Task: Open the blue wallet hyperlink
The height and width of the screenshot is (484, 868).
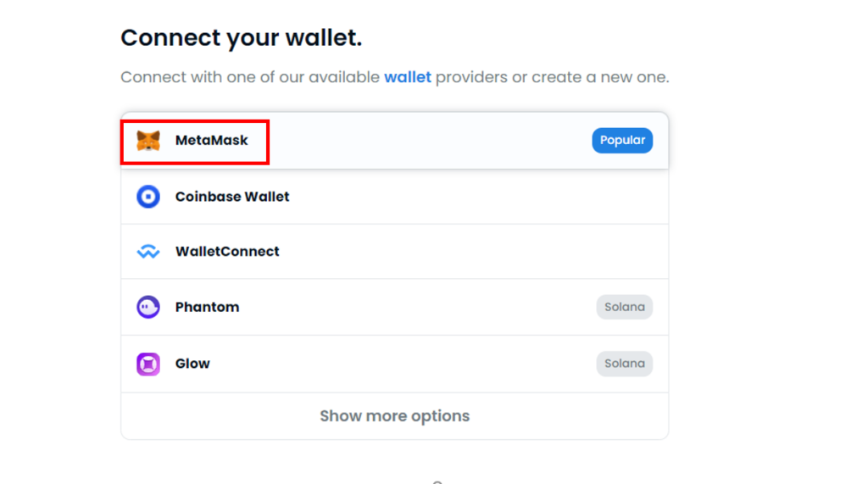Action: tap(408, 77)
